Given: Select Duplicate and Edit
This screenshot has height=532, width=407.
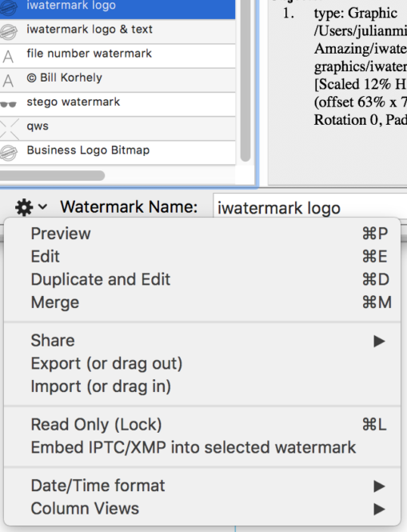Looking at the screenshot, I should click(202, 279).
